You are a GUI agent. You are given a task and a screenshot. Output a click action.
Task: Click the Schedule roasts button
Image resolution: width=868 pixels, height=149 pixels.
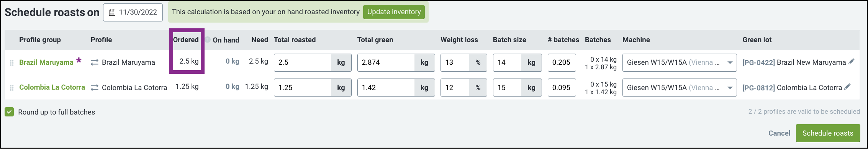[x=828, y=133]
